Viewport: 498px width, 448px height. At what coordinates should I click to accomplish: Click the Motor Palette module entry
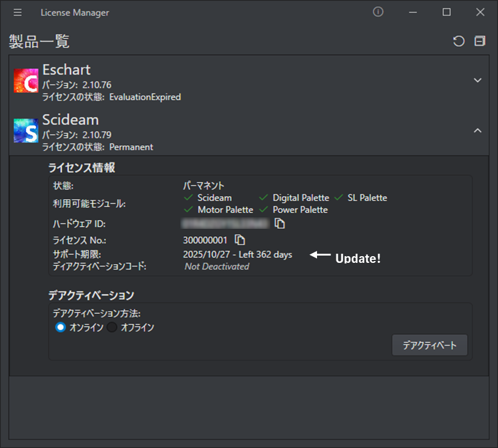tap(219, 210)
